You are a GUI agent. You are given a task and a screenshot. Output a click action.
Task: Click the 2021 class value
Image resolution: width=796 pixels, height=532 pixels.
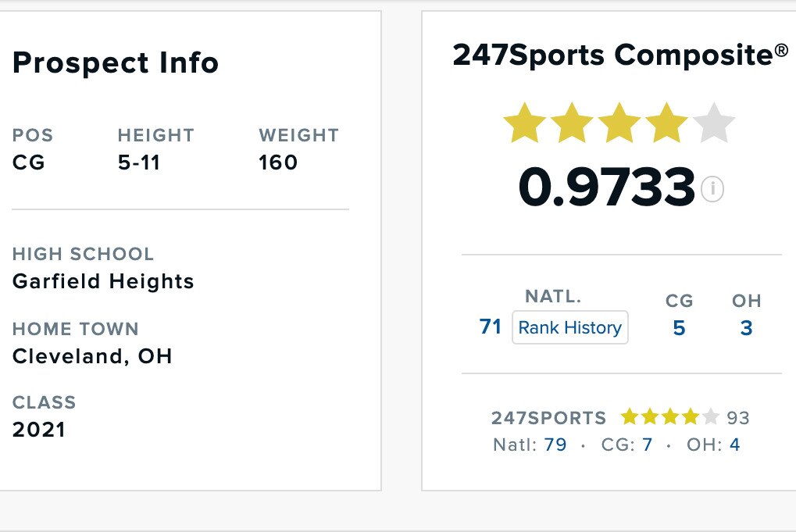(x=39, y=430)
